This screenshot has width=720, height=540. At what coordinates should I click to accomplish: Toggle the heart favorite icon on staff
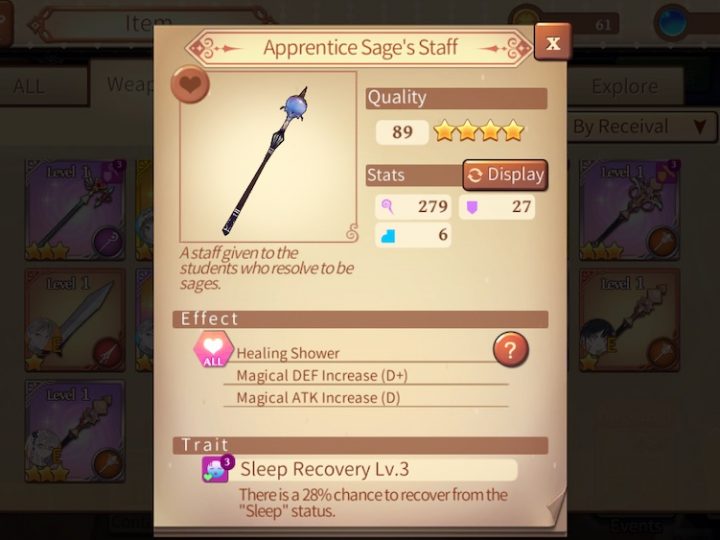190,84
